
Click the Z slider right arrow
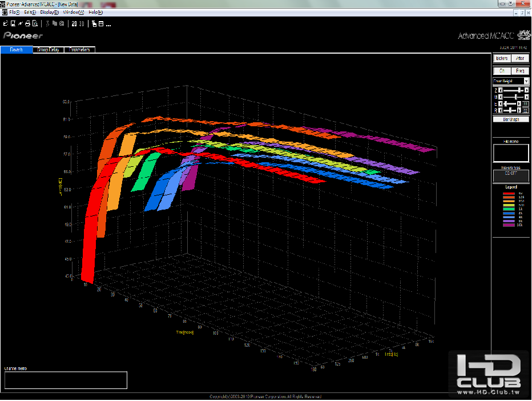click(526, 90)
